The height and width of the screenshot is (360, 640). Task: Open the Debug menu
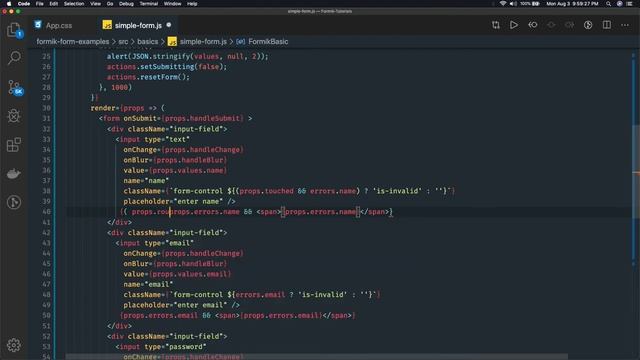click(x=126, y=4)
